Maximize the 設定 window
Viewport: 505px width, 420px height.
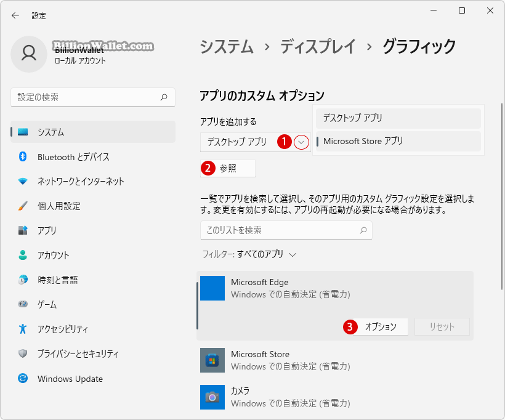462,10
